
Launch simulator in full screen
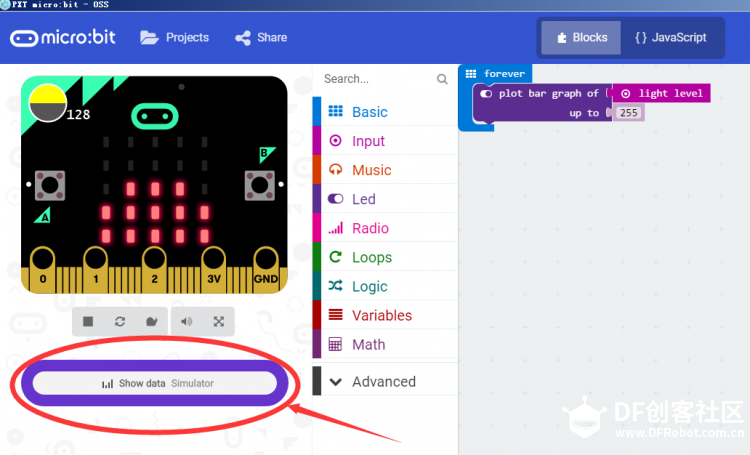(219, 322)
